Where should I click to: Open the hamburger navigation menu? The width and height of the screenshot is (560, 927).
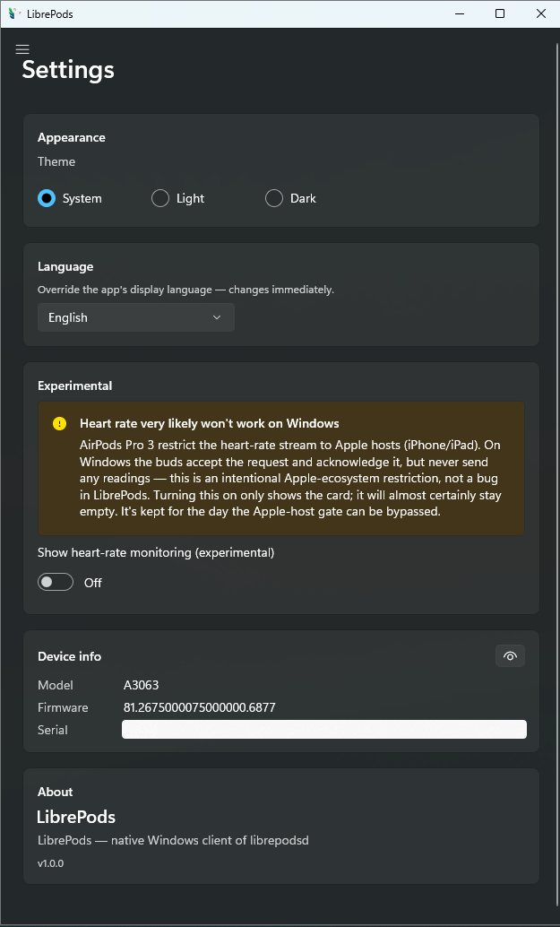[x=22, y=49]
